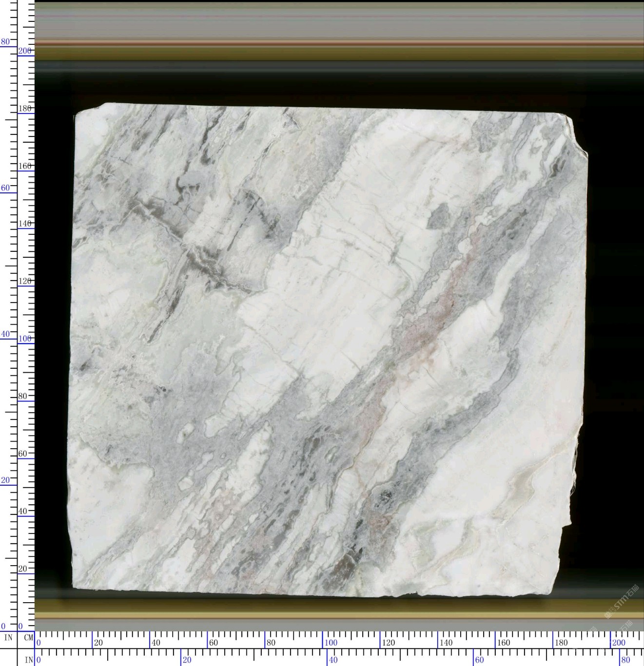Click the 20 inch mark on bottom ruler

pyautogui.click(x=187, y=660)
